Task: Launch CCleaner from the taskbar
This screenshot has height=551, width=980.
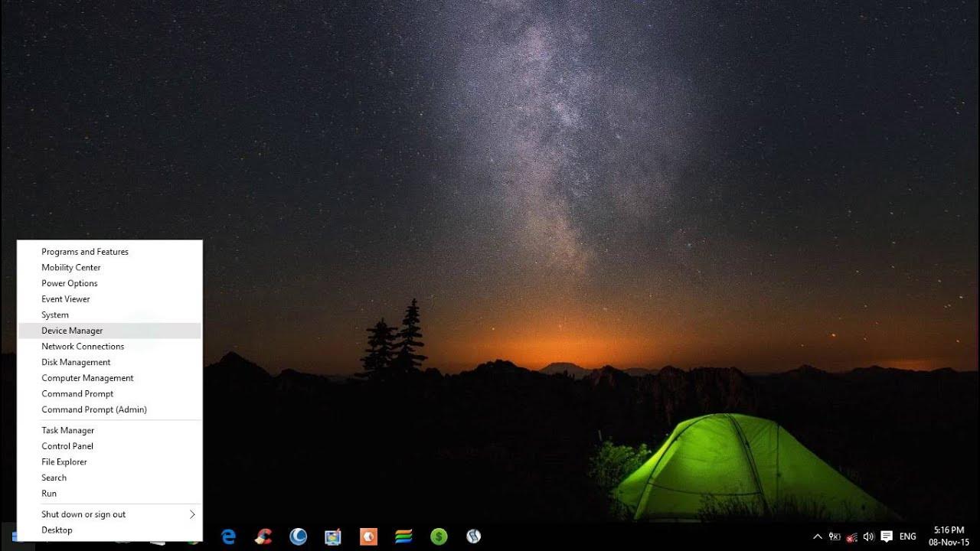Action: point(263,536)
